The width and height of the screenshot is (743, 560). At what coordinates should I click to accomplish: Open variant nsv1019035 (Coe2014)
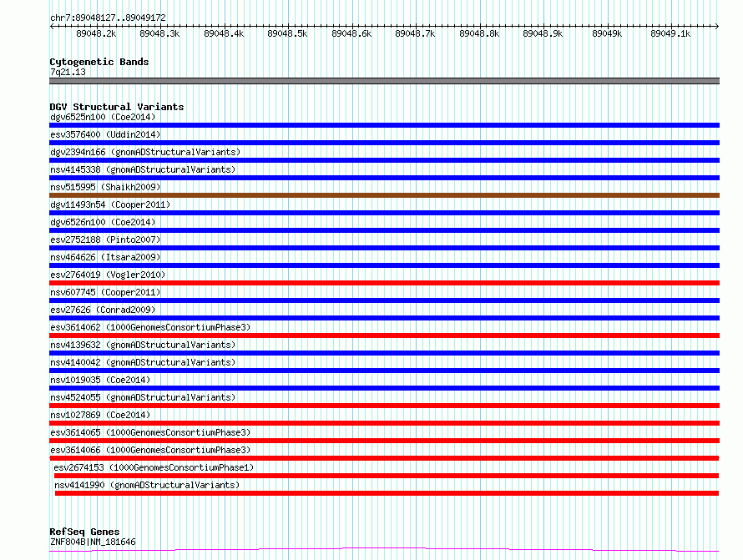[x=100, y=380]
